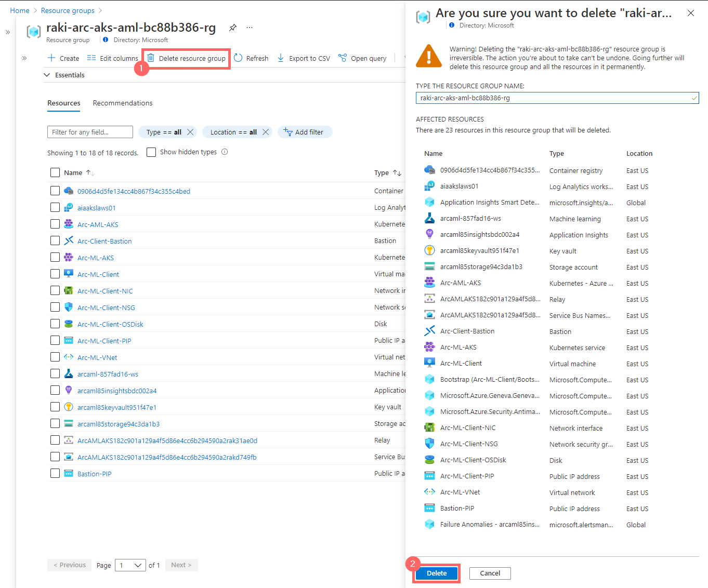The image size is (708, 588).
Task: Remove the Location == all filter
Action: point(266,132)
